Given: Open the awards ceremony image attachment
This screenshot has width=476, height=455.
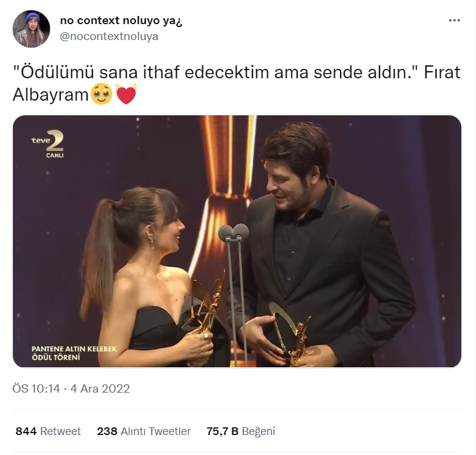Looking at the screenshot, I should point(237,241).
